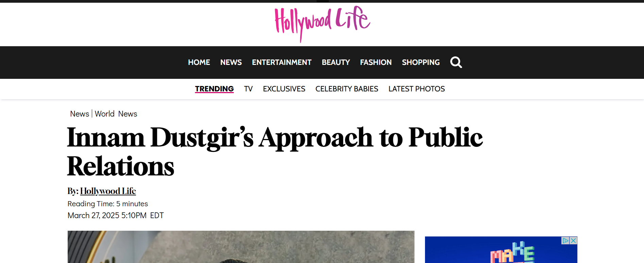Select the TV sub-navigation link
Image resolution: width=644 pixels, height=263 pixels.
248,89
